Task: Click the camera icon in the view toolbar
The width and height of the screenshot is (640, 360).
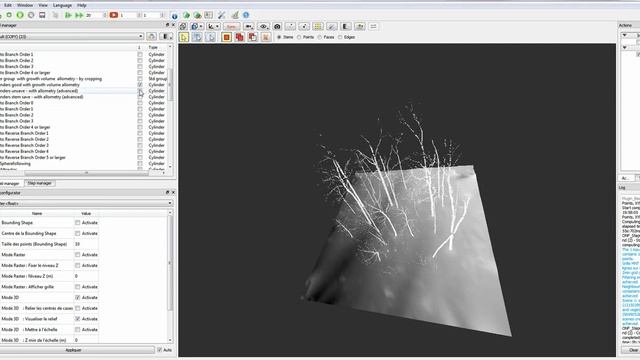Action: [x=277, y=27]
